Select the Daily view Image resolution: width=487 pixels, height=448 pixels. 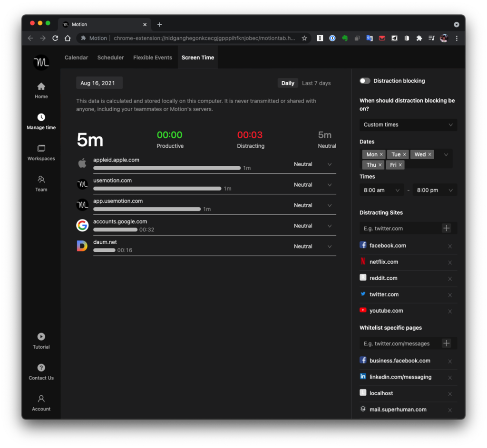(288, 83)
